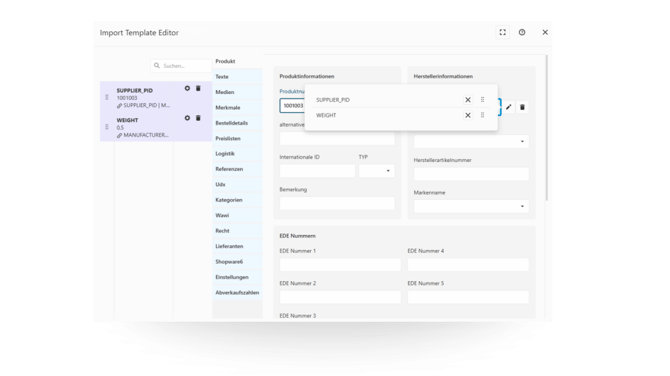Toggle fullscreen for Import Template Editor
The height and width of the screenshot is (376, 670).
[502, 32]
